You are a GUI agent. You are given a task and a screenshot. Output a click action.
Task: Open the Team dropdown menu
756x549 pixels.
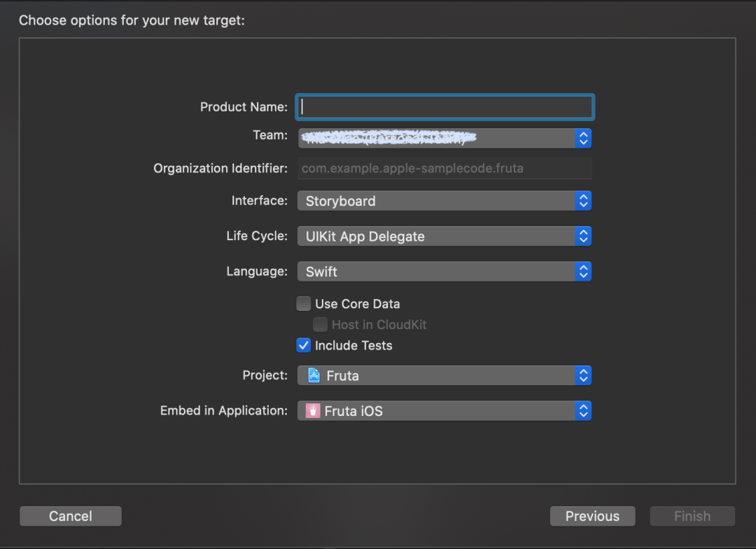pos(437,138)
